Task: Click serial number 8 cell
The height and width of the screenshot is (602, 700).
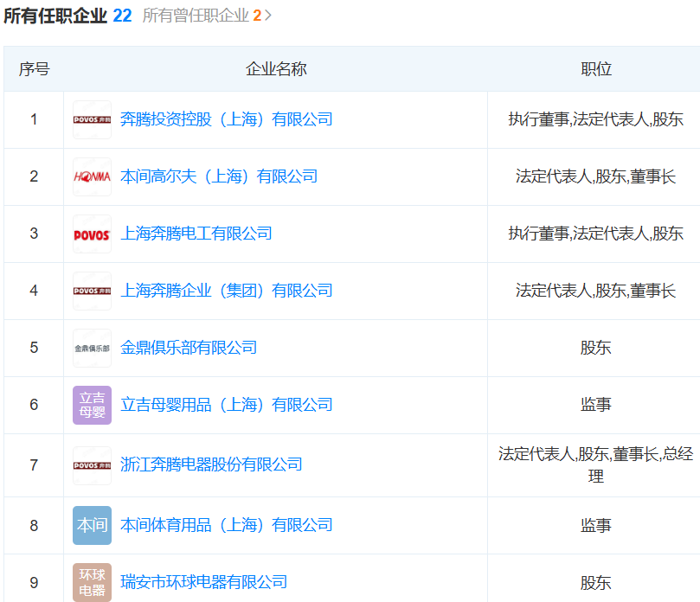Action: pyautogui.click(x=34, y=525)
